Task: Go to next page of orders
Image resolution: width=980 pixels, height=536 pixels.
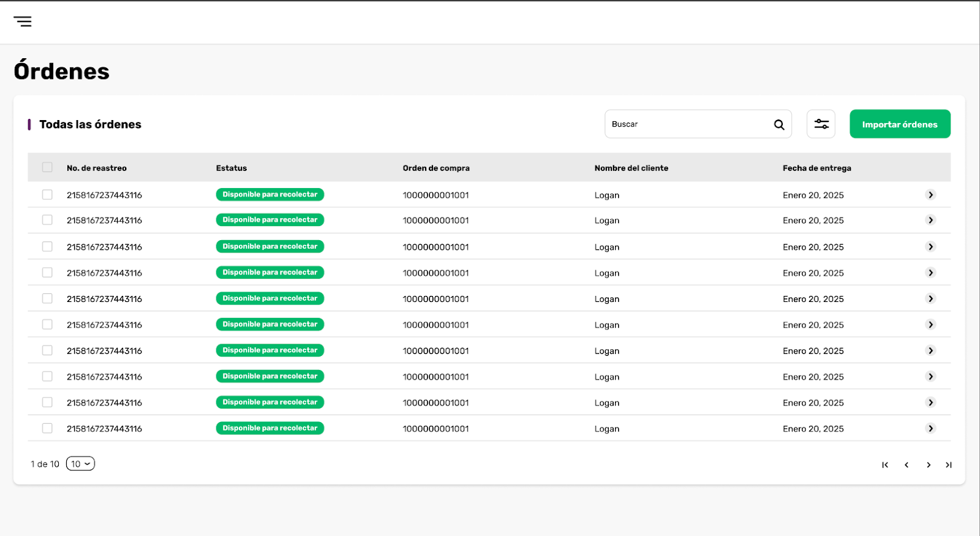Action: [x=929, y=465]
